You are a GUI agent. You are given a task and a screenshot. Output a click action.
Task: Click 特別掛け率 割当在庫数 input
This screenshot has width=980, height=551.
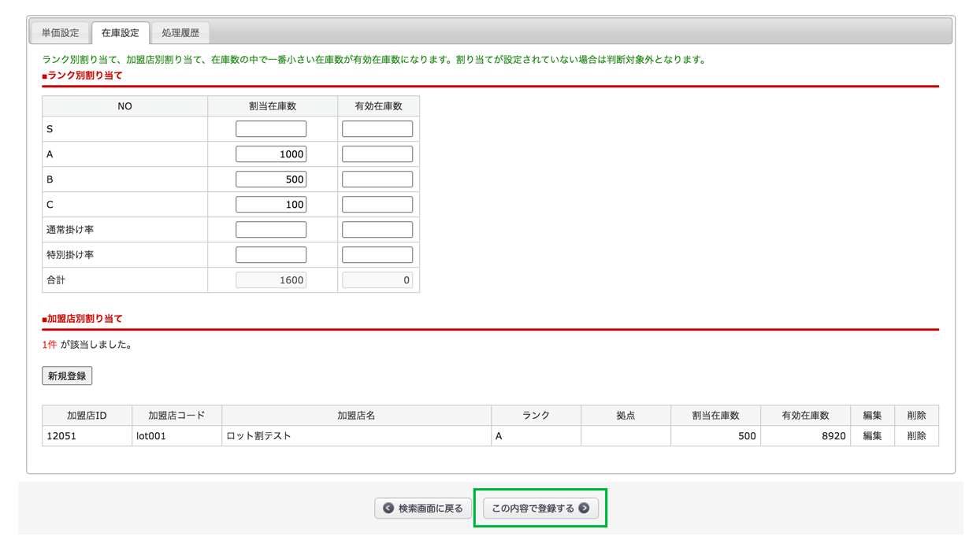(x=271, y=255)
